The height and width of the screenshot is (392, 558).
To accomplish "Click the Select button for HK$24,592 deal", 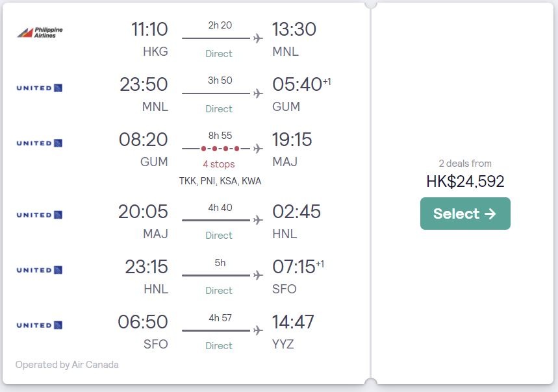I will [x=465, y=214].
